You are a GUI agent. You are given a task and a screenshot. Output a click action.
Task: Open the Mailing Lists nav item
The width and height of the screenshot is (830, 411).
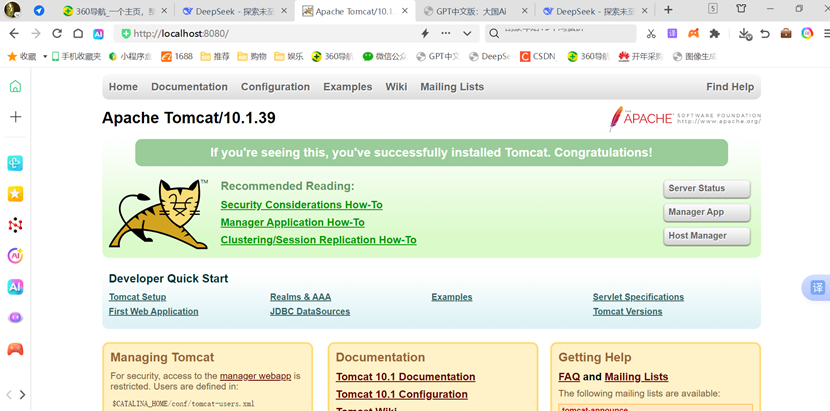pyautogui.click(x=452, y=87)
